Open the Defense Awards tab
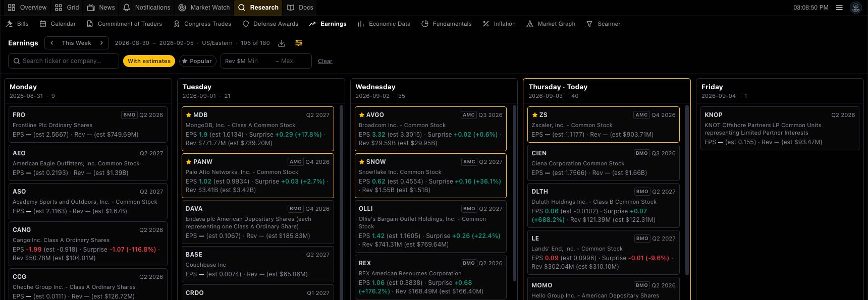Image resolution: width=868 pixels, height=300 pixels. tap(270, 24)
